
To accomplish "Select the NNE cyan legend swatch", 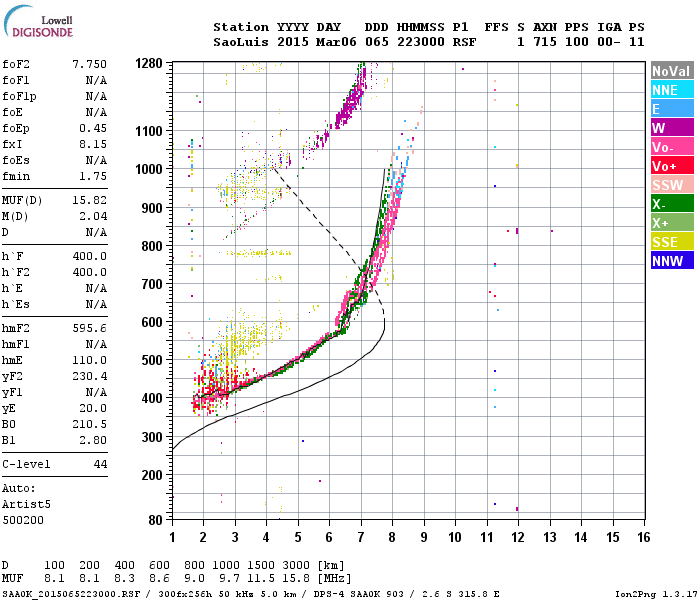I will pyautogui.click(x=672, y=90).
